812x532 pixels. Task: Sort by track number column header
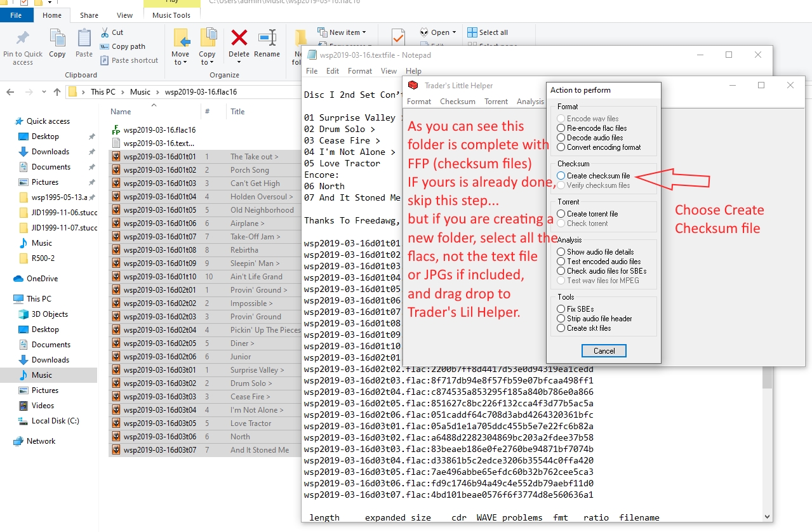(208, 112)
